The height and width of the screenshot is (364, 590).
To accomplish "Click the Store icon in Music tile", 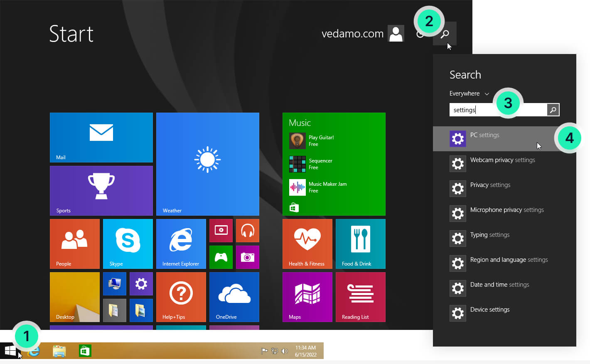I will [294, 207].
